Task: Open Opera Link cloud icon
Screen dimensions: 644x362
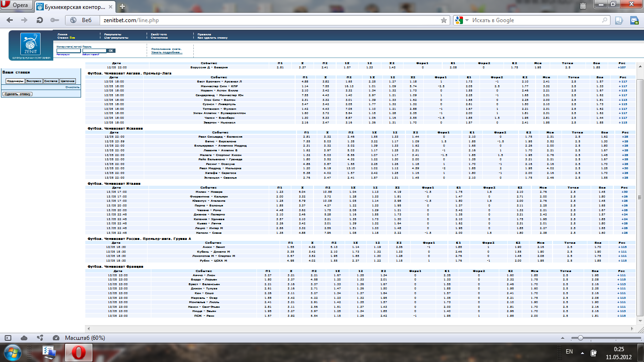Action: [x=24, y=337]
